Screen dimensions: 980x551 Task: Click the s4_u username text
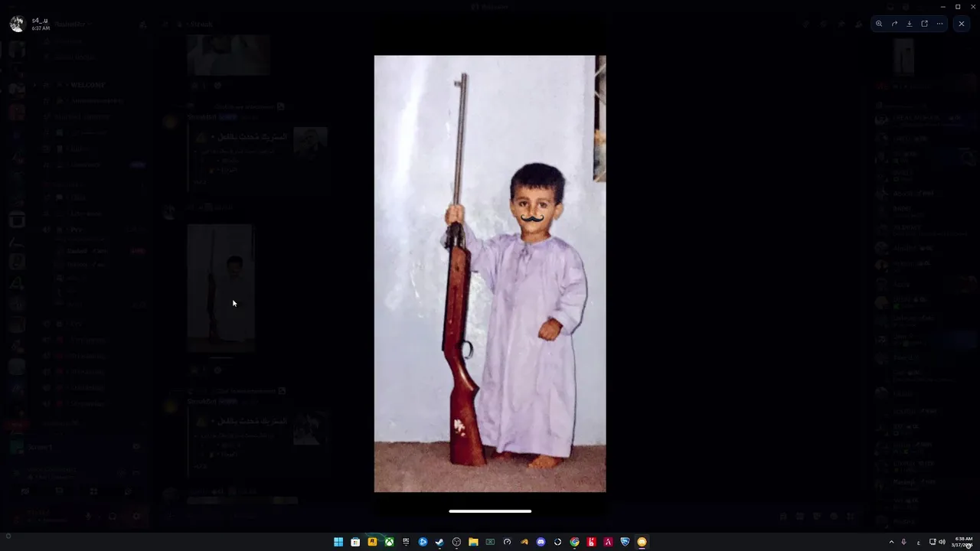click(x=40, y=21)
